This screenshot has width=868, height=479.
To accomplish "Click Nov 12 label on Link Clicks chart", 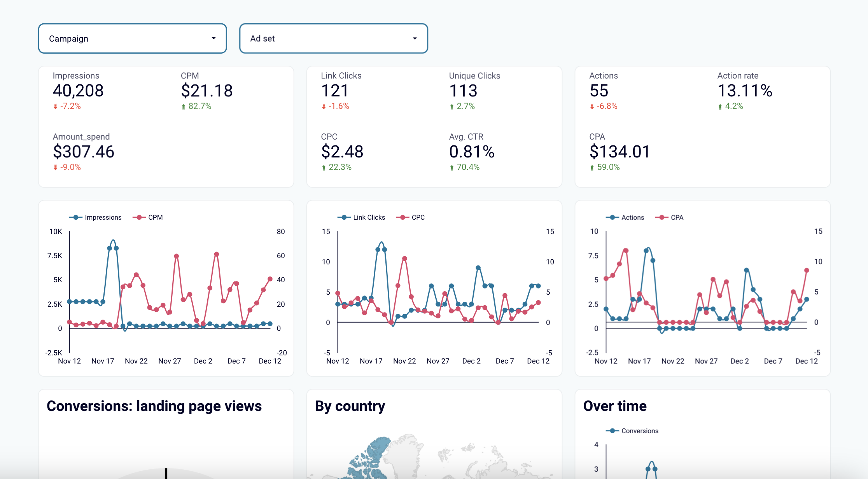I will (x=338, y=361).
